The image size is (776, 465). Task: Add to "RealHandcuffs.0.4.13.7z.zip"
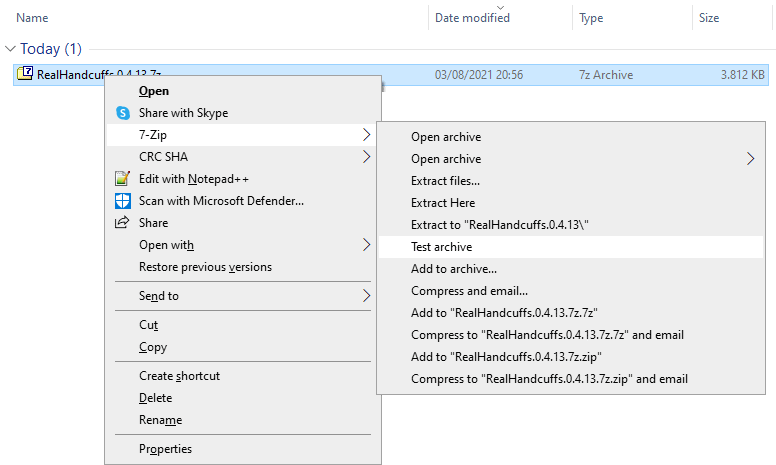[x=571, y=357]
